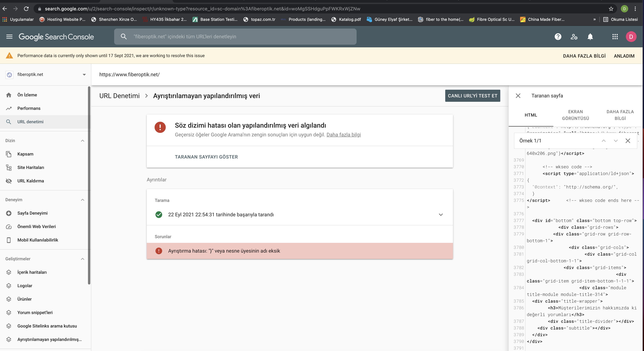The height and width of the screenshot is (351, 644).
Task: Click the browser back arrow
Action: pos(5,9)
